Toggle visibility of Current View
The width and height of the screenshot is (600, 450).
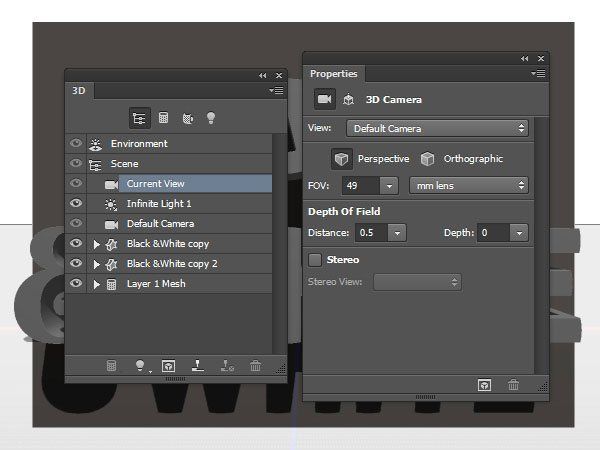(76, 183)
